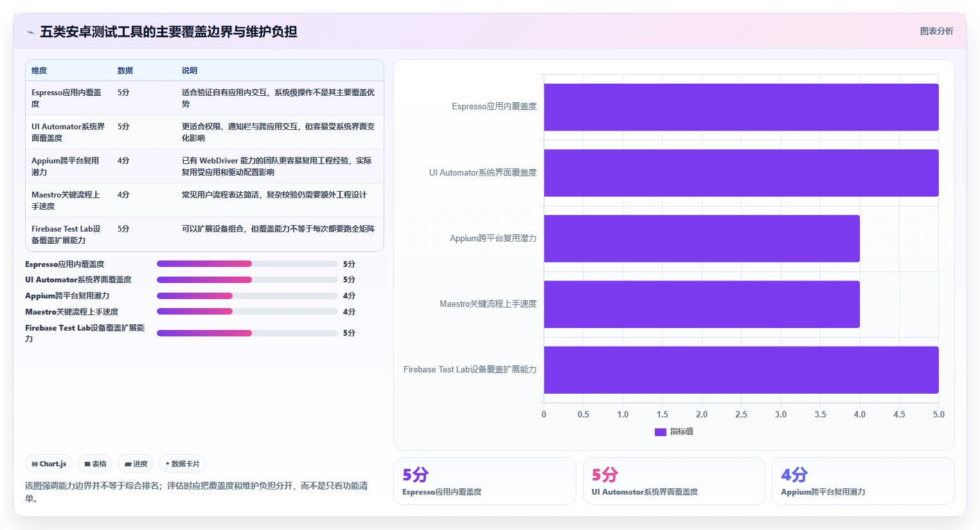Click table cell Appium跨平台复用潜力

click(68, 167)
